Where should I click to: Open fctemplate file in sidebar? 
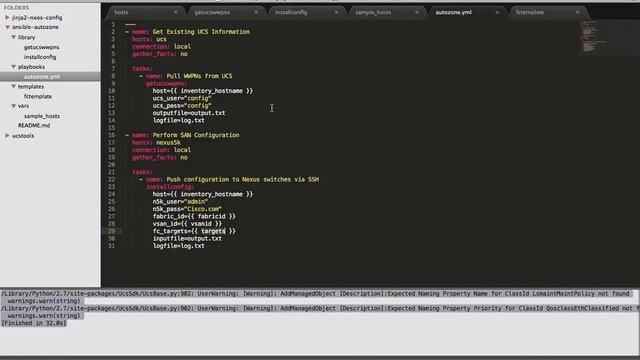point(38,96)
